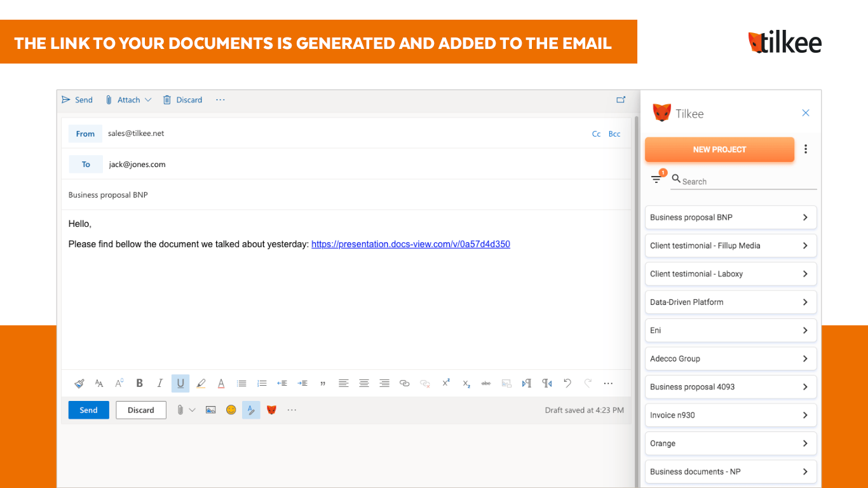Open the Tilkee filter icon

click(x=656, y=179)
